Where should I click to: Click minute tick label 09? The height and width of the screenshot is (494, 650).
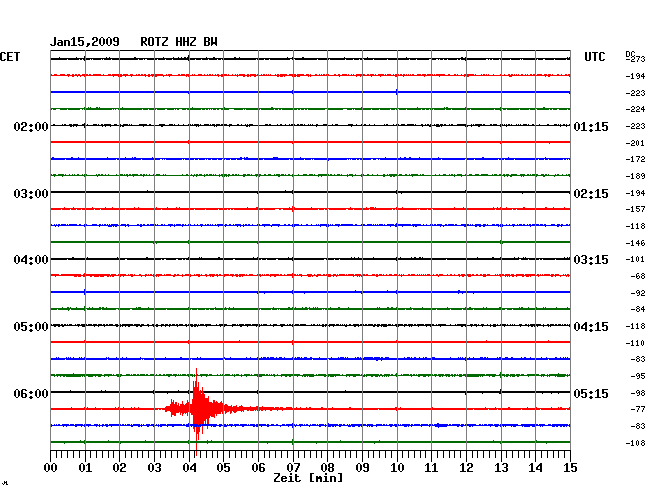[x=362, y=468]
